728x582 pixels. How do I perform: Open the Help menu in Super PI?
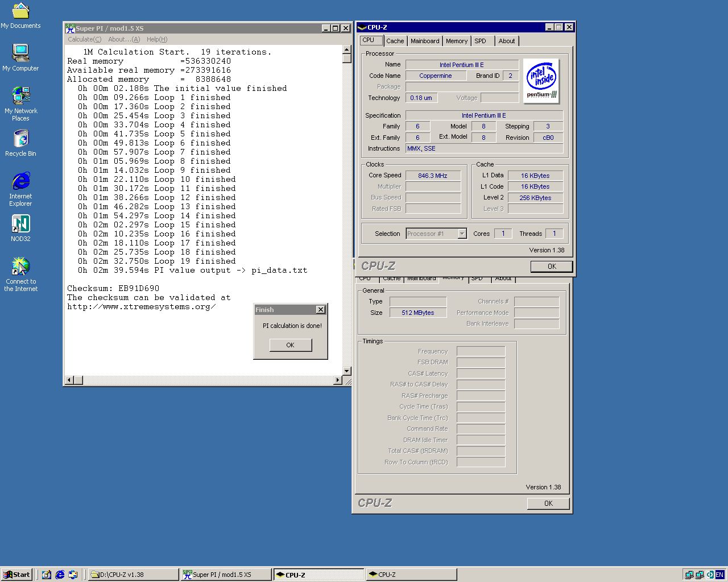157,39
